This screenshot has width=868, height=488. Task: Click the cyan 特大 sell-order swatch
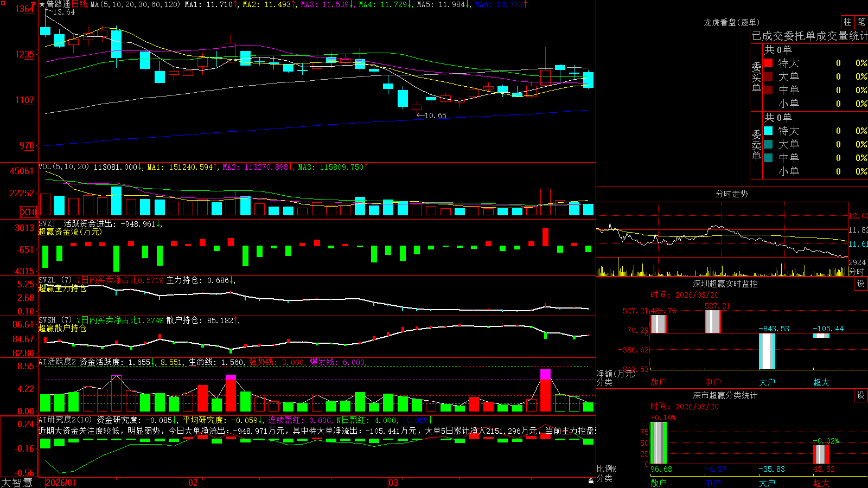(x=768, y=131)
